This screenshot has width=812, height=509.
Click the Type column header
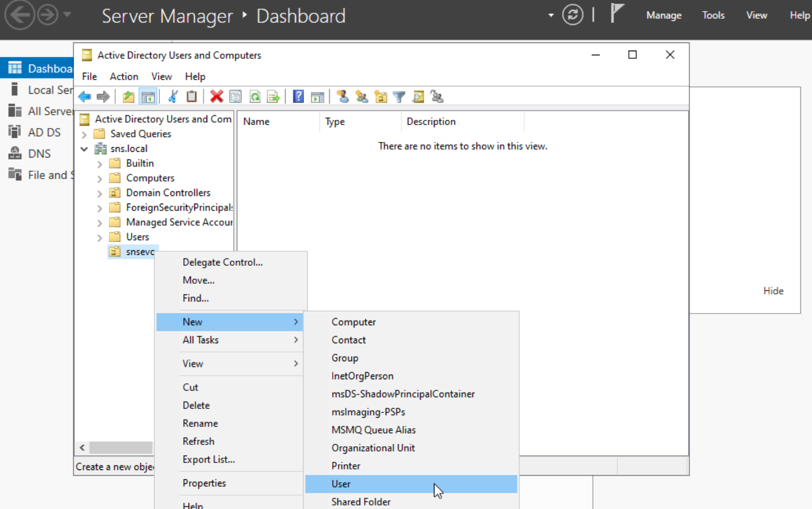[360, 122]
